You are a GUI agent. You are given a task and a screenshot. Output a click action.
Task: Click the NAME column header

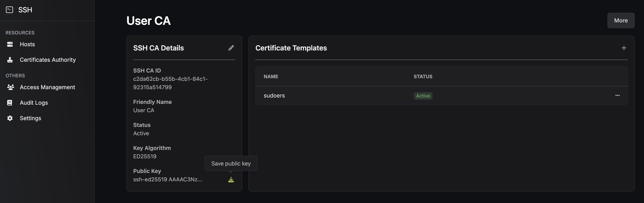point(271,76)
